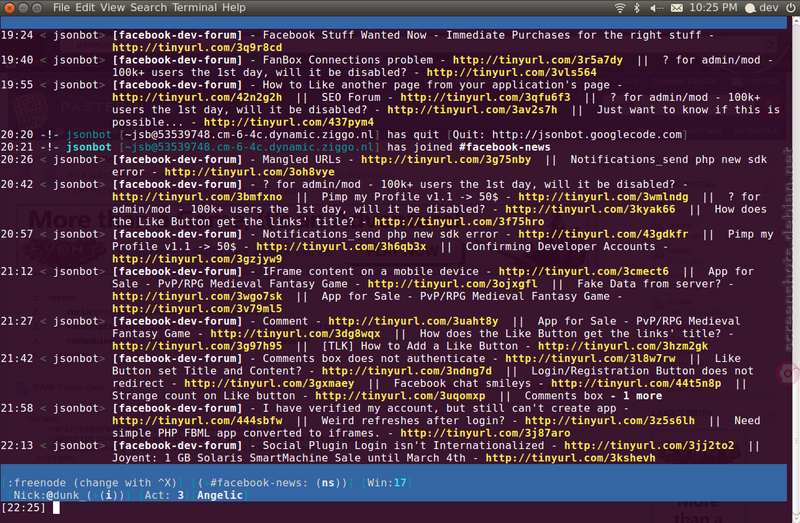Open link tinyurl.com/3wgo7sk
The height and width of the screenshot is (523, 800).
coord(197,296)
